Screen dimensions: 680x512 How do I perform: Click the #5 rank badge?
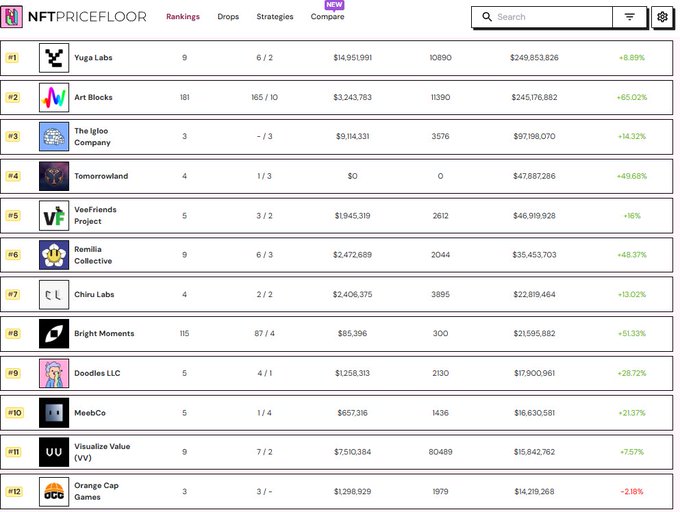pyautogui.click(x=13, y=215)
